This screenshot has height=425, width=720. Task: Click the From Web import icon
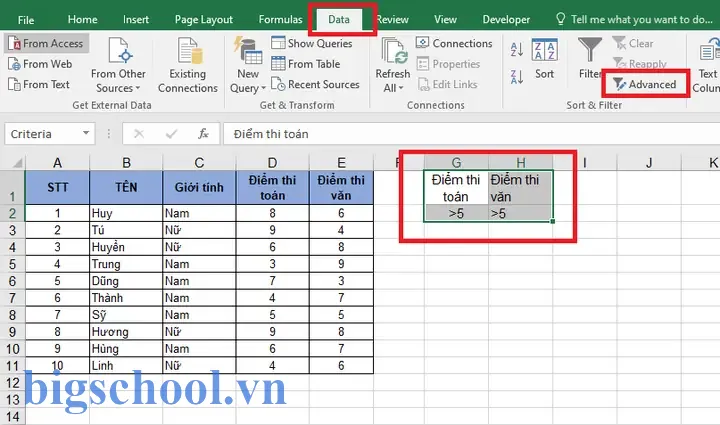pyautogui.click(x=14, y=64)
